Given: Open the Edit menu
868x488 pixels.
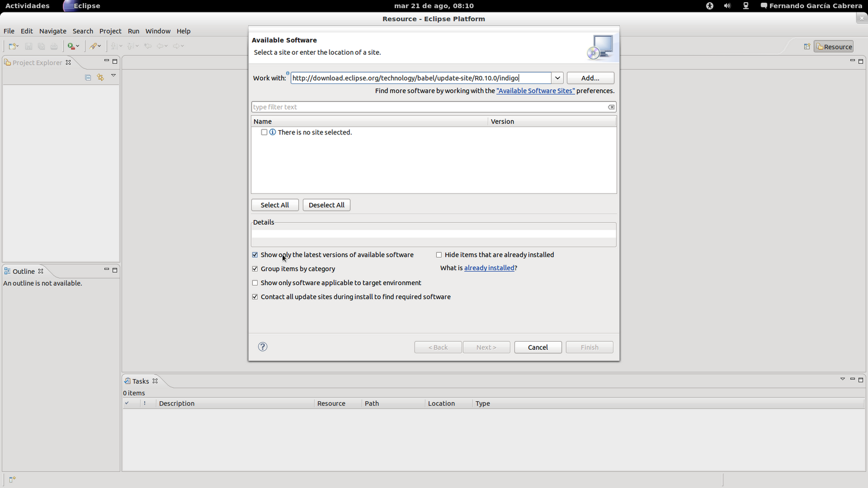Looking at the screenshot, I should click(x=27, y=31).
